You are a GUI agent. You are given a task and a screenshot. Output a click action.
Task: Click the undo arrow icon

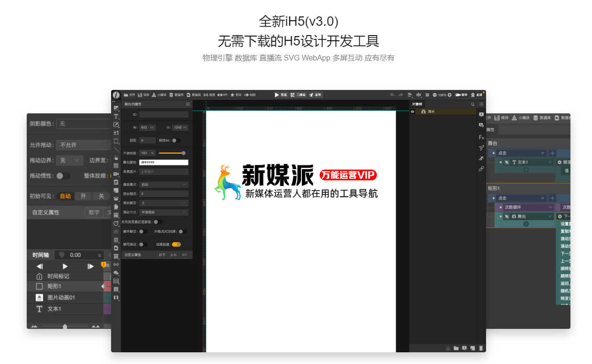(x=392, y=95)
